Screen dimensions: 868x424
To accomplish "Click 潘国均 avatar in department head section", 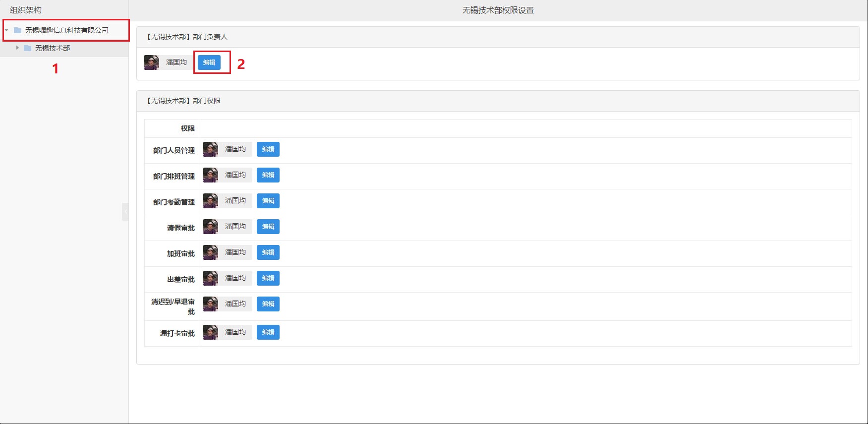I will pos(152,62).
